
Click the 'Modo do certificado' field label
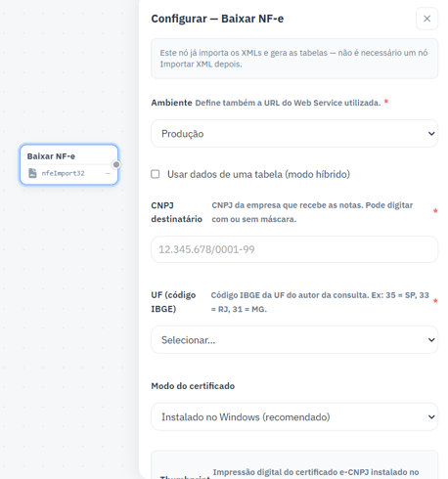(193, 386)
